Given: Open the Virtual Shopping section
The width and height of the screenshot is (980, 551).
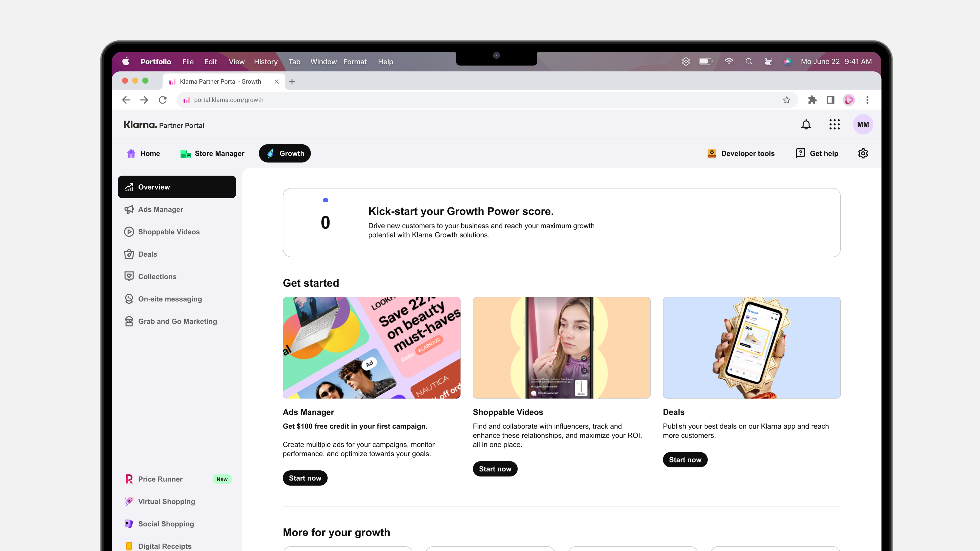Looking at the screenshot, I should coord(166,501).
